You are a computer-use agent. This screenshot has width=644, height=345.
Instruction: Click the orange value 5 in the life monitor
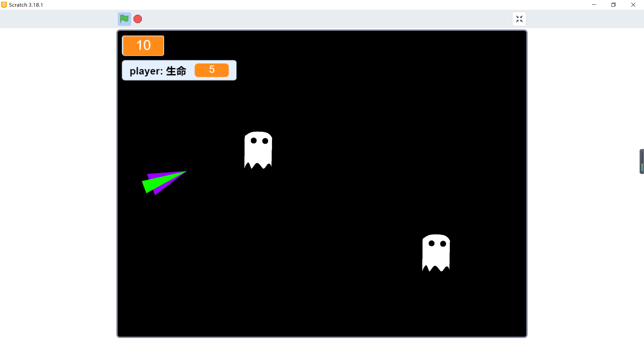[x=212, y=70]
